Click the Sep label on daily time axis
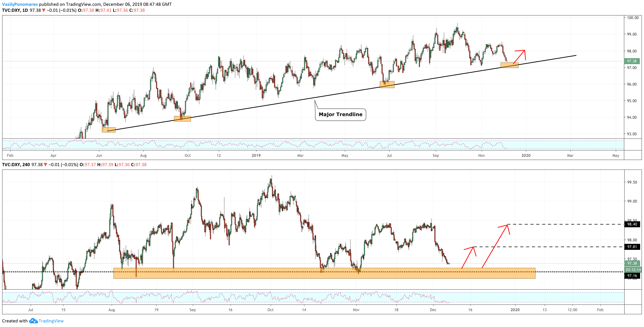This screenshot has width=644, height=327. pyautogui.click(x=436, y=156)
